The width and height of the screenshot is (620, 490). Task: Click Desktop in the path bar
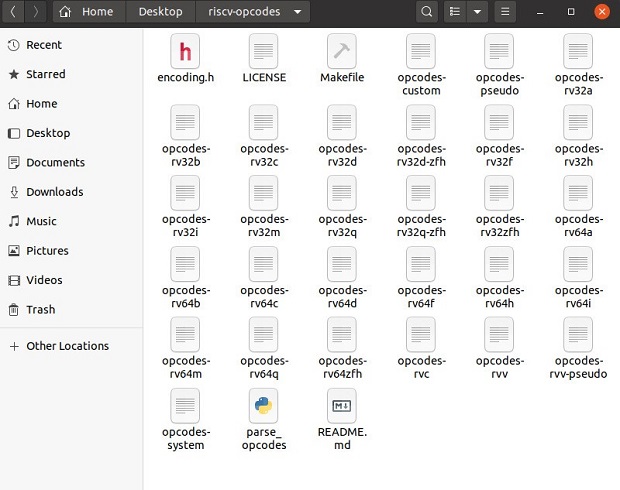160,12
